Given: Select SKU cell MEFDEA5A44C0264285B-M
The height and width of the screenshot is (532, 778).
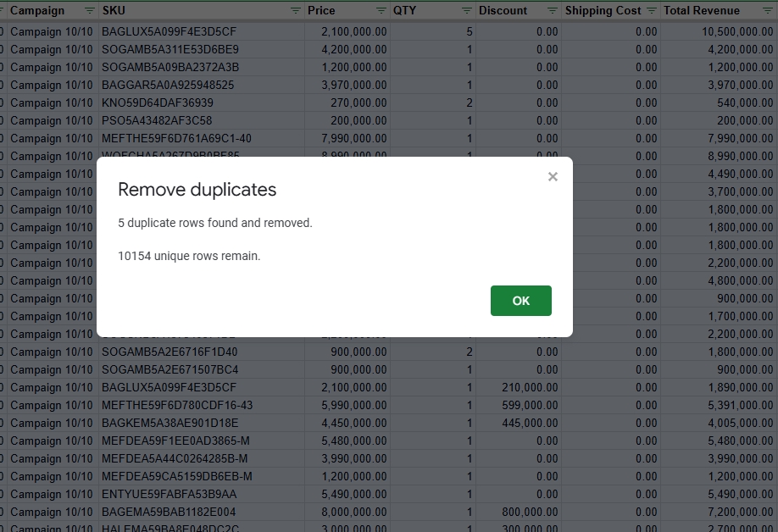Looking at the screenshot, I should pos(202,459).
